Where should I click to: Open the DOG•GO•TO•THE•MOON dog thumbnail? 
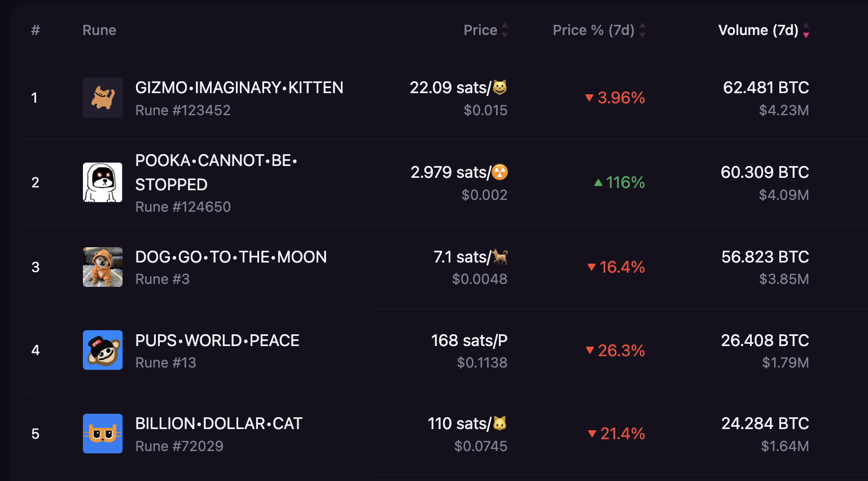tap(103, 267)
